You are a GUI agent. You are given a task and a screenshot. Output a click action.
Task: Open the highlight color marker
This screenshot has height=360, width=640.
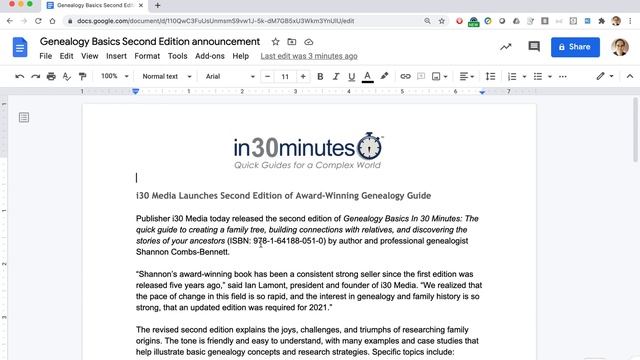point(384,76)
